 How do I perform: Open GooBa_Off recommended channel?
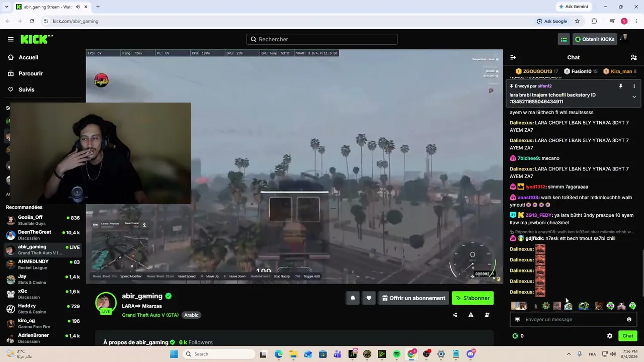coord(43,220)
